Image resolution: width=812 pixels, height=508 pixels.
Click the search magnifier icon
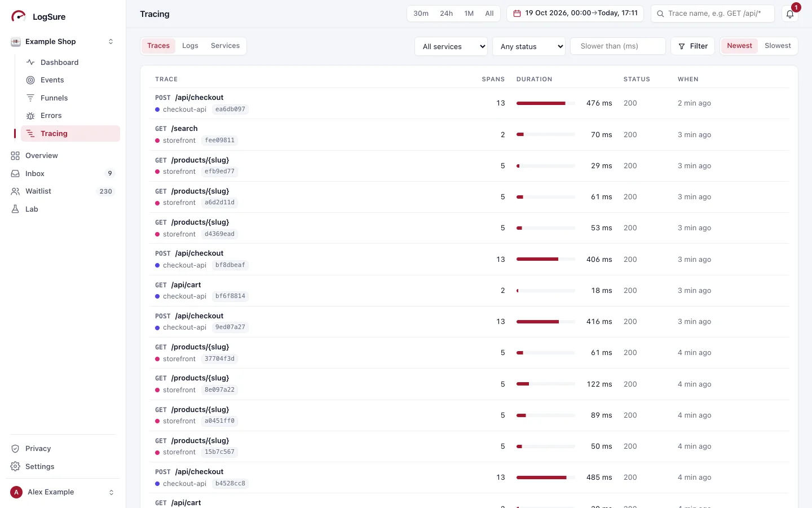click(x=660, y=14)
